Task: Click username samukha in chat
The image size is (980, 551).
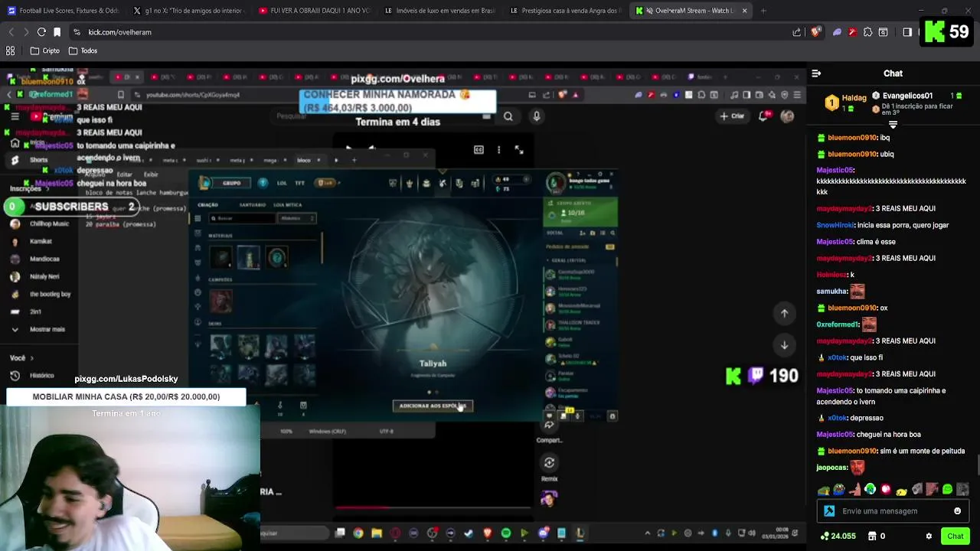Action: click(831, 292)
